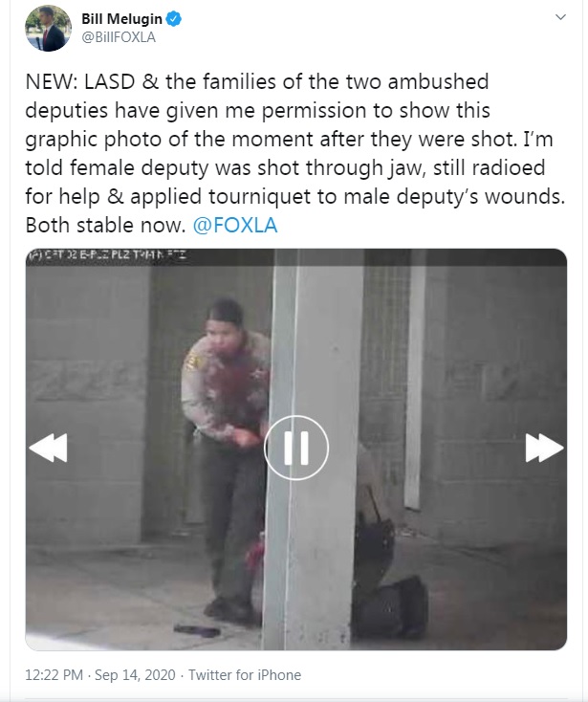
Task: Click the camera label overlay text in video
Action: [x=107, y=255]
